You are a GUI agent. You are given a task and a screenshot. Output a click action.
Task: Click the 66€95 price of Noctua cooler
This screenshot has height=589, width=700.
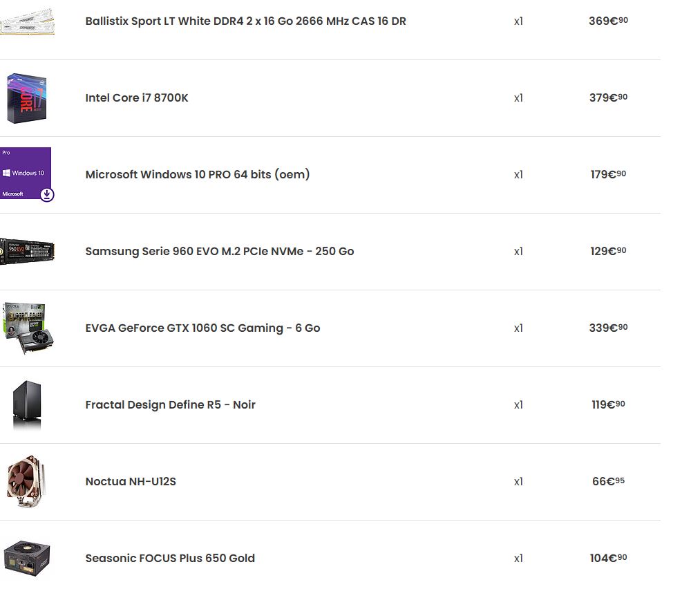pos(608,482)
